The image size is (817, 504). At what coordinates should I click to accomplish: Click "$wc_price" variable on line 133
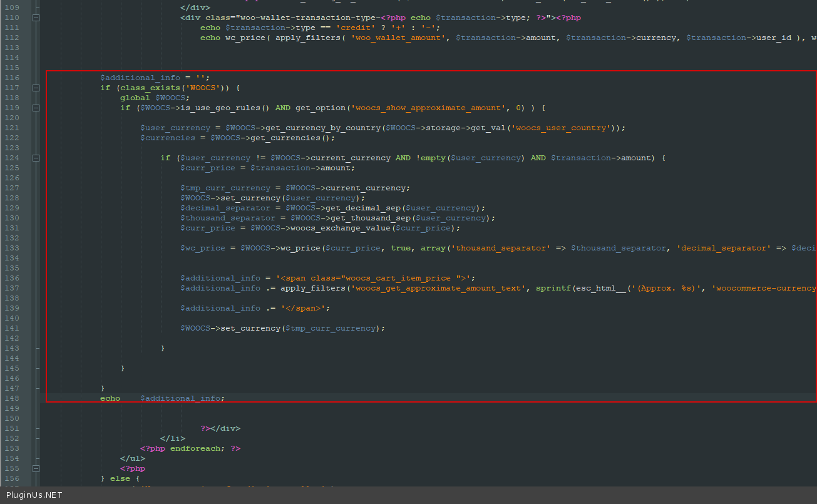(203, 248)
